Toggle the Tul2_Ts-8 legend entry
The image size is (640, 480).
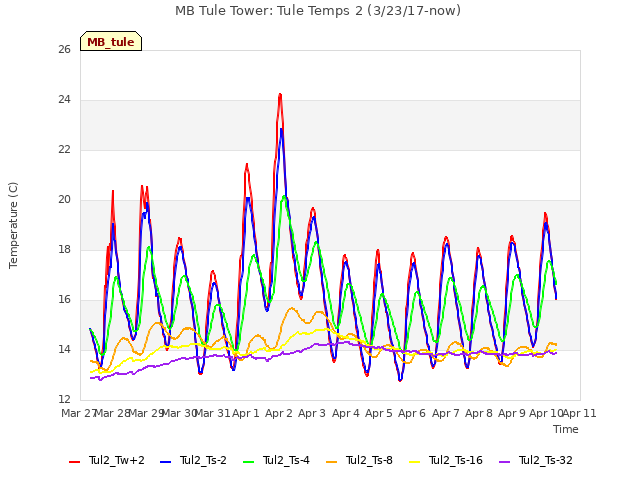359,461
